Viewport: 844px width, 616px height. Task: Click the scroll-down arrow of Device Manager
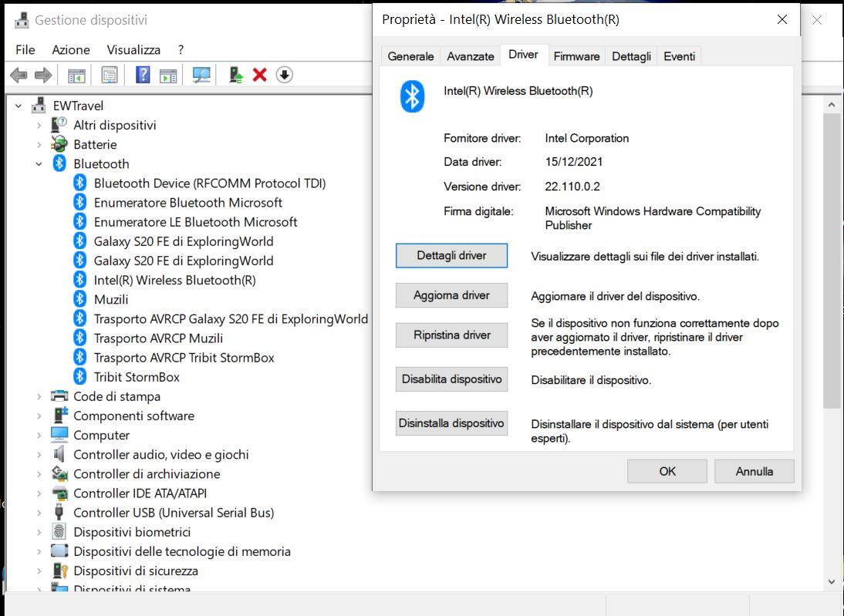click(x=832, y=581)
